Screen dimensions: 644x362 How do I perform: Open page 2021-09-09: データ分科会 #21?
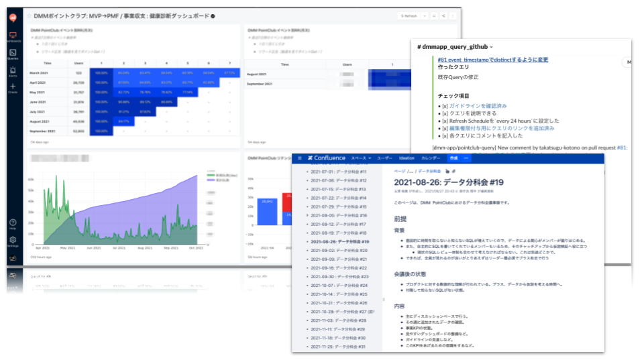(x=339, y=259)
